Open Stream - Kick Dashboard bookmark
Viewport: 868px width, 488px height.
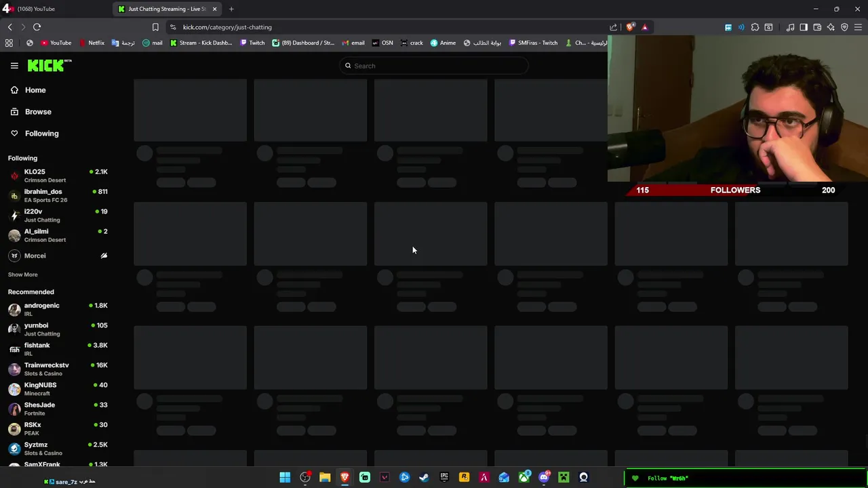pyautogui.click(x=201, y=43)
